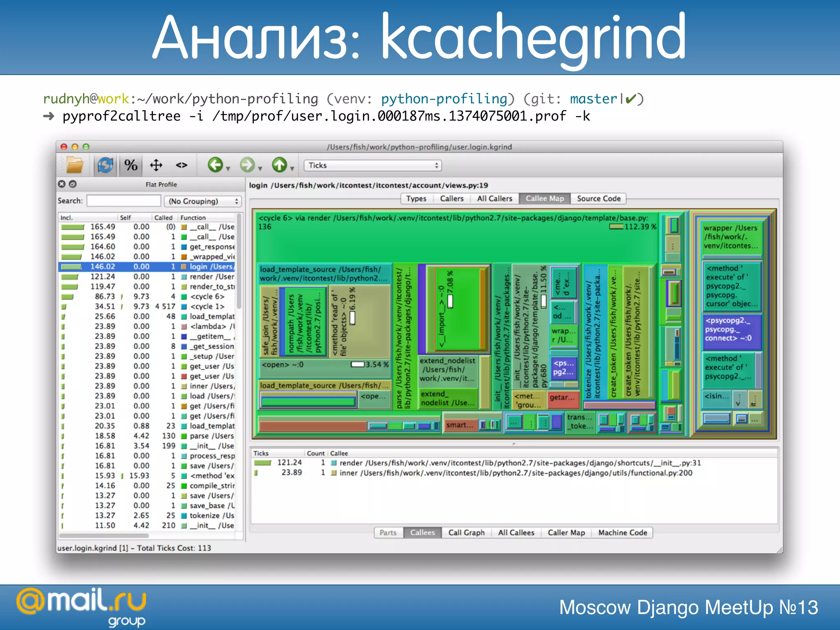Switch to the All Callers tab
840x630 pixels.
[495, 199]
